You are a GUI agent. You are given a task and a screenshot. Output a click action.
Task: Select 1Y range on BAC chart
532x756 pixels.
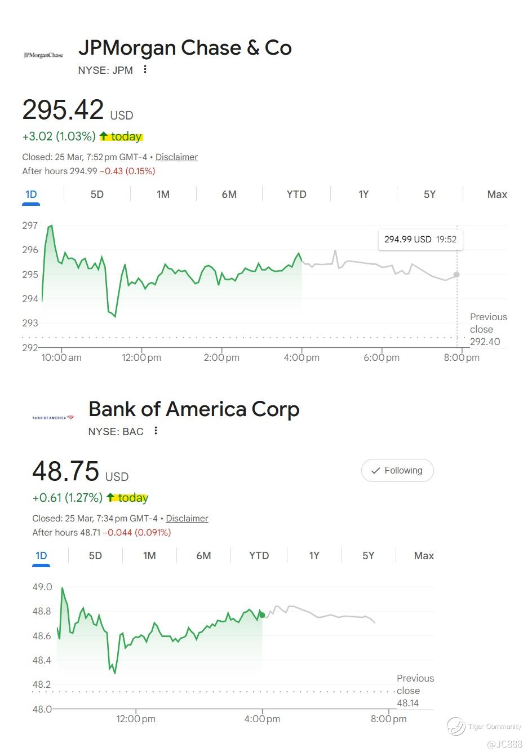pyautogui.click(x=314, y=556)
